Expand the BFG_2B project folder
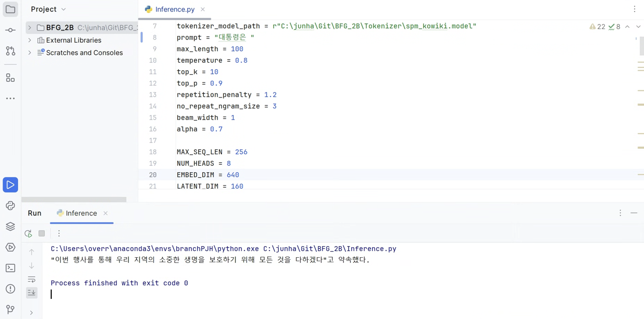The width and height of the screenshot is (644, 319). tap(30, 28)
